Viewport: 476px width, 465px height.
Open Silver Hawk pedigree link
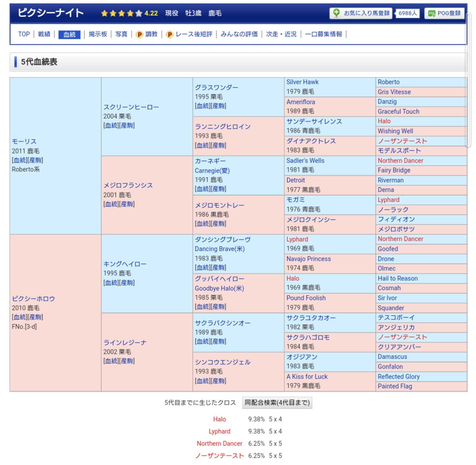[x=302, y=82]
